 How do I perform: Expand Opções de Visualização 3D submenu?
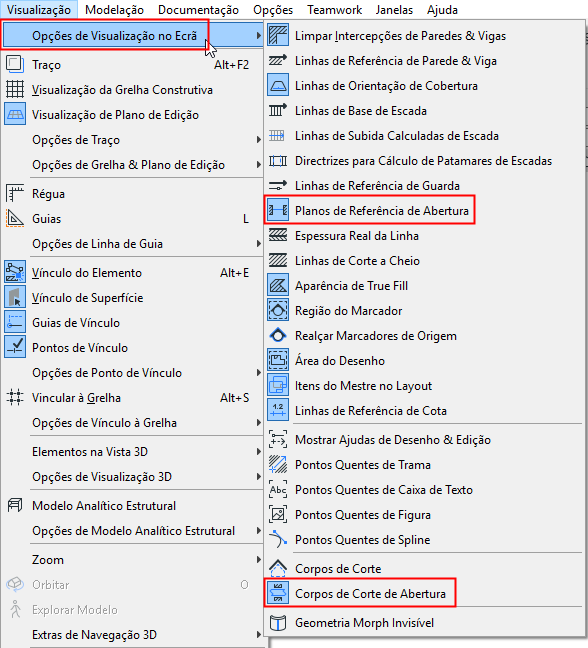(133, 477)
